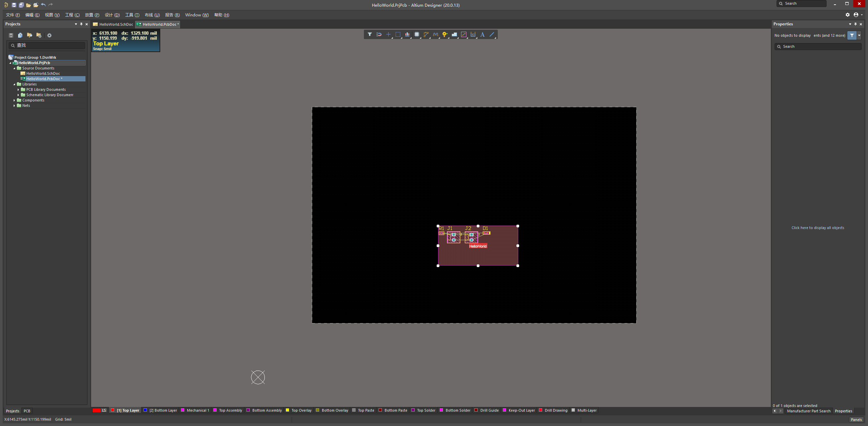
Task: Click the LS layer set button
Action: [x=104, y=410]
